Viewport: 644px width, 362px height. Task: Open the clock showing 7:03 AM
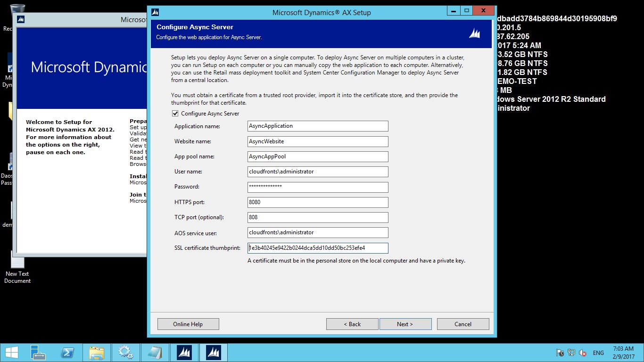point(623,353)
